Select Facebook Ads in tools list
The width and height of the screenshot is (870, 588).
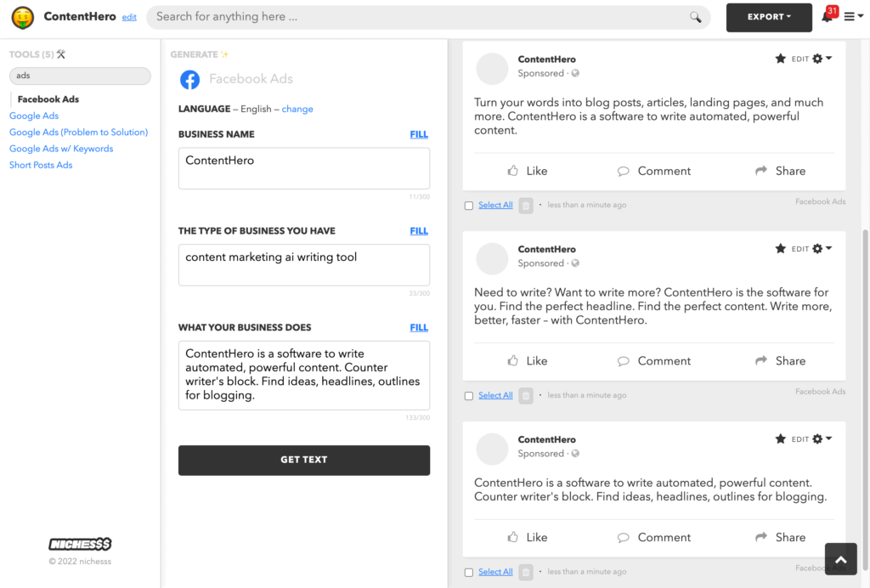click(x=48, y=99)
